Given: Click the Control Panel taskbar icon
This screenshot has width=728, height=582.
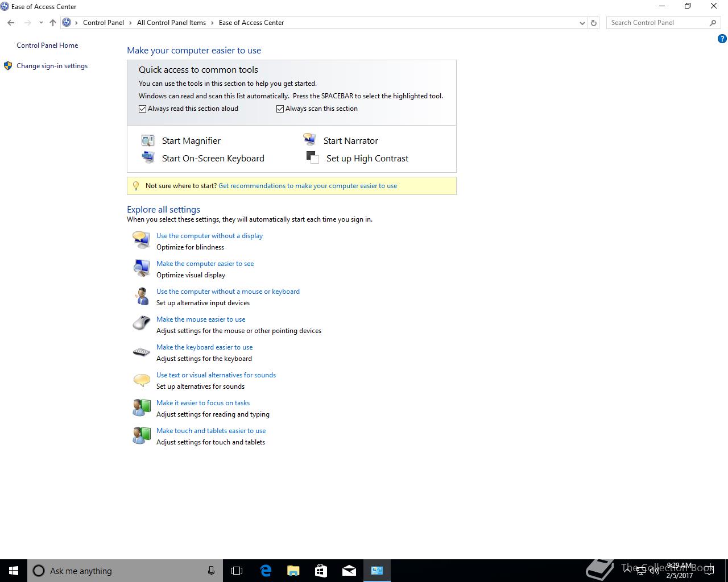Looking at the screenshot, I should [x=377, y=571].
